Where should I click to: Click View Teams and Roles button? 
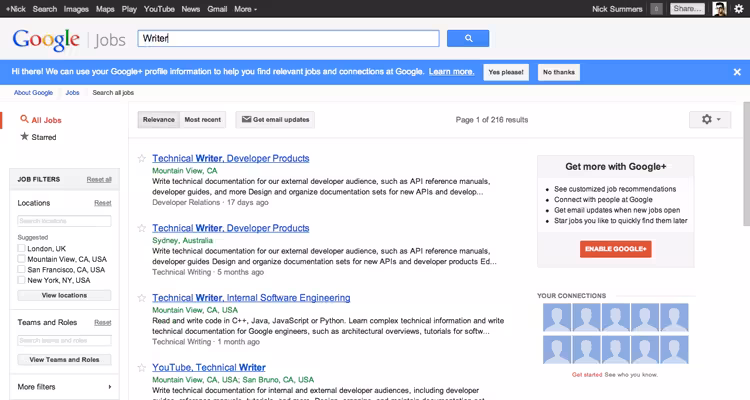click(64, 359)
